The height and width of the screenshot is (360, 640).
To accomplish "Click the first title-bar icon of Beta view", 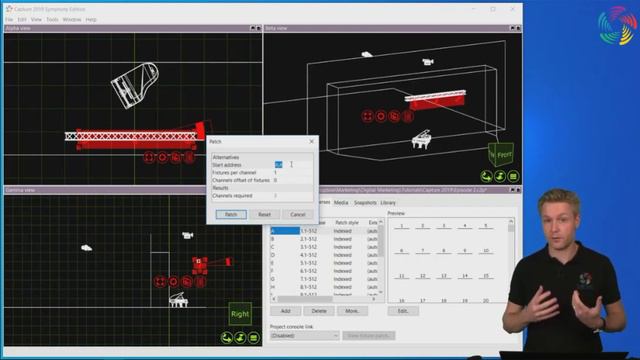I will 513,28.
